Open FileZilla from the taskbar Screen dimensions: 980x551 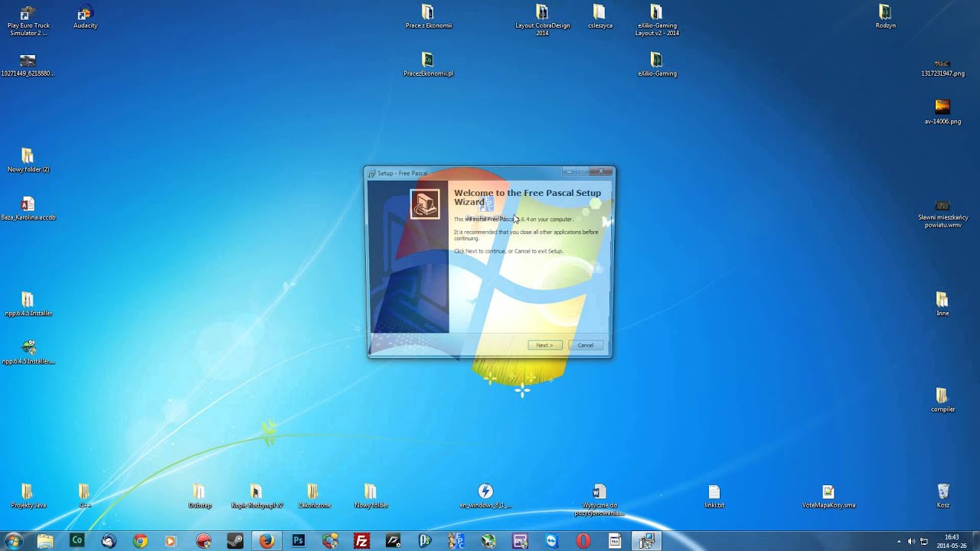361,541
